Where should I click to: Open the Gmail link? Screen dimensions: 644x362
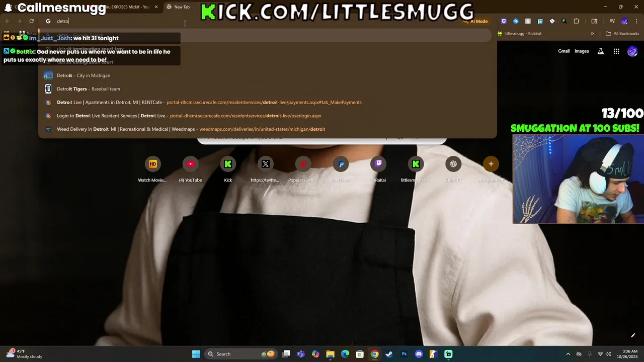coord(564,51)
